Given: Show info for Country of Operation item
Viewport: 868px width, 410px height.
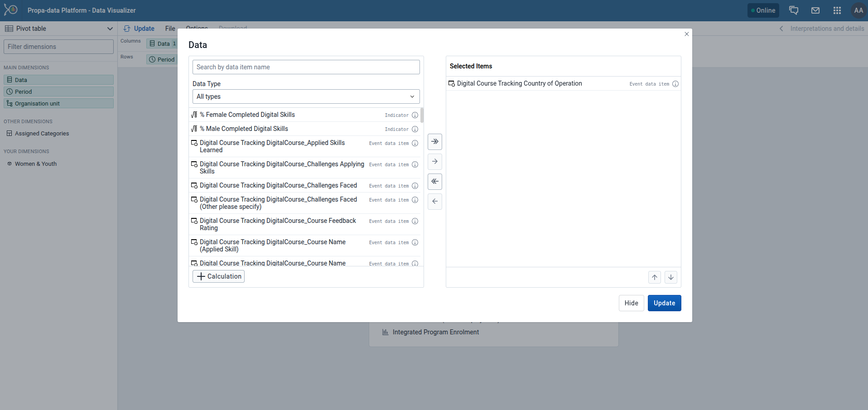Looking at the screenshot, I should tap(675, 84).
